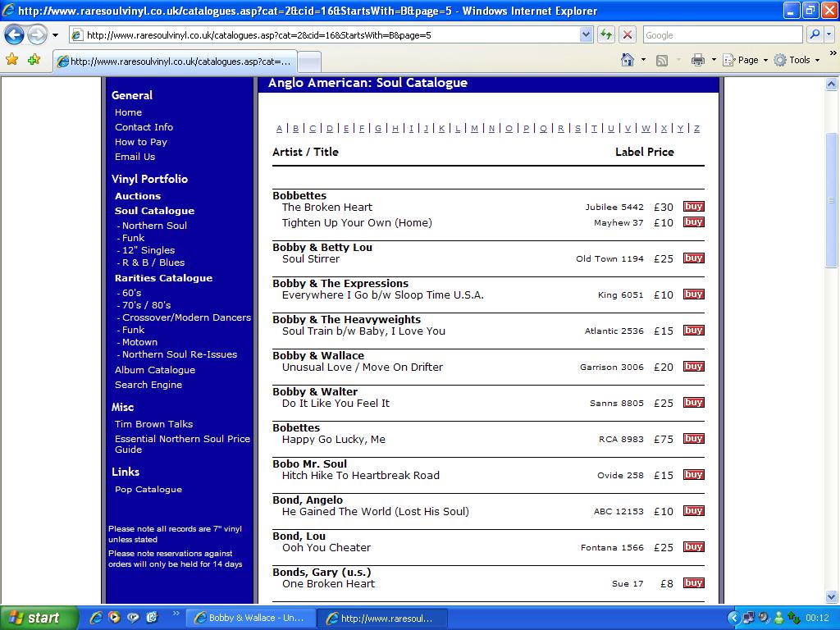The image size is (840, 630).
Task: Open the Tools menu
Action: click(x=797, y=60)
